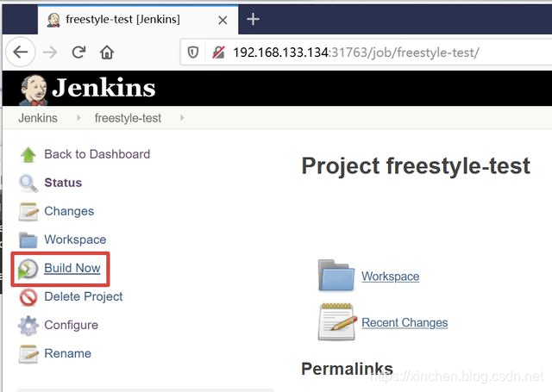The height and width of the screenshot is (392, 552).
Task: Open the tracking protection shield icon
Action: click(x=193, y=53)
